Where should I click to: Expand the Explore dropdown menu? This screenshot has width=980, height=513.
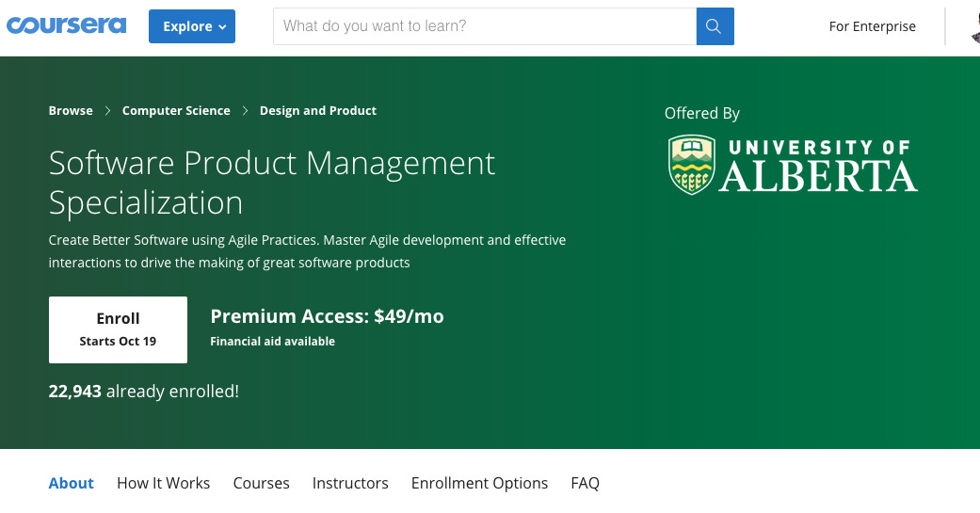coord(192,26)
